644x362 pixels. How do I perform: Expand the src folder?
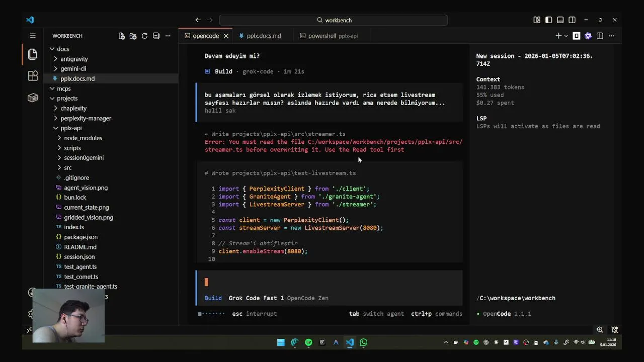[x=67, y=167]
